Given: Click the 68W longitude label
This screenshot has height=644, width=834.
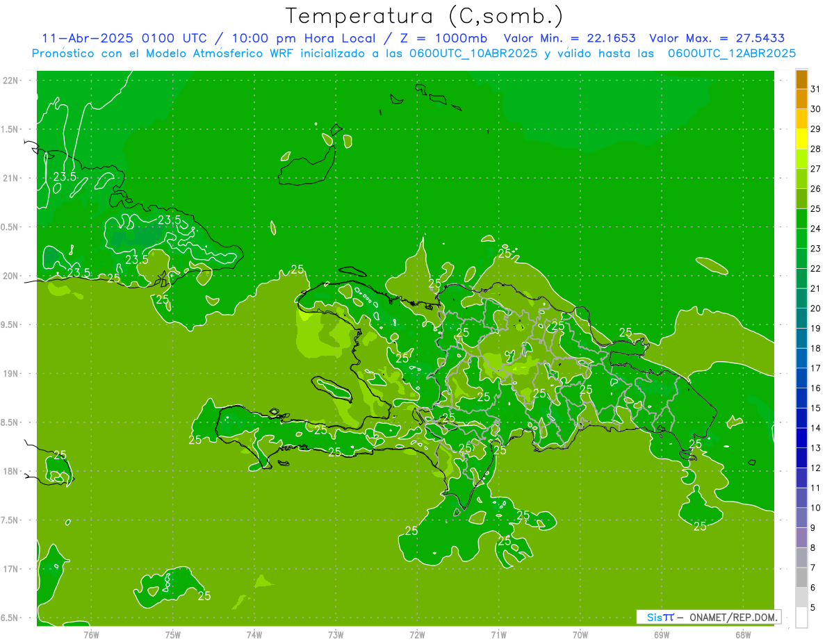Looking at the screenshot, I should coord(743,634).
